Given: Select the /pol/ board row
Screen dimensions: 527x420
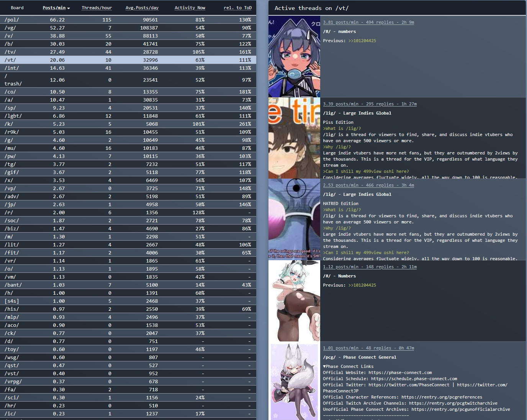Looking at the screenshot, I should 128,20.
